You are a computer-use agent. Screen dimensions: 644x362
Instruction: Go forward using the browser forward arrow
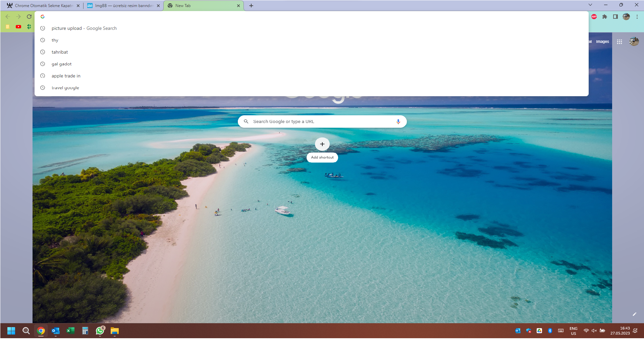pos(18,16)
